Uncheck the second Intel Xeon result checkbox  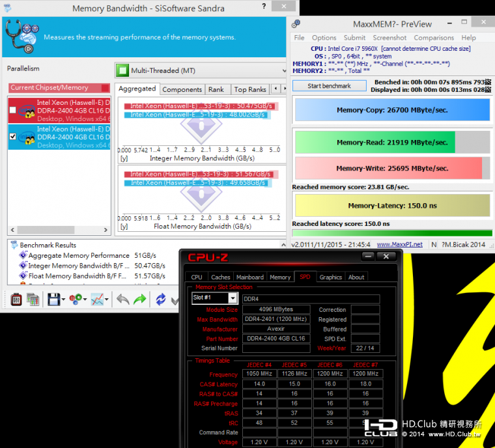13,136
